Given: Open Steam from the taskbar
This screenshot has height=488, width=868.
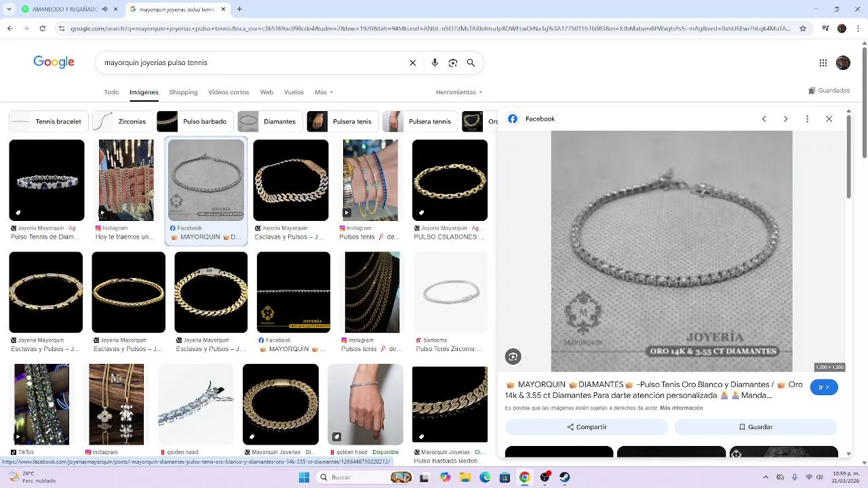Looking at the screenshot, I should point(564,477).
